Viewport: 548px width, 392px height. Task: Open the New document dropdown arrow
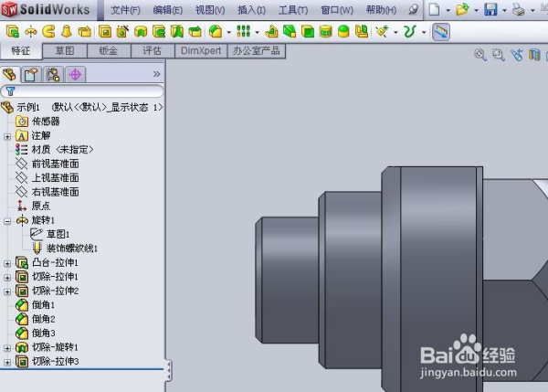tap(448, 10)
